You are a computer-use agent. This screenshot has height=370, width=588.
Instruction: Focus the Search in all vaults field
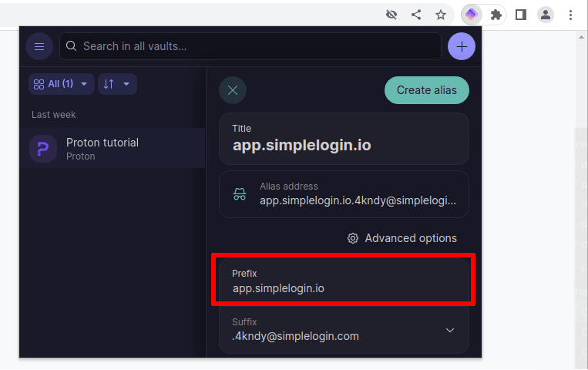click(250, 46)
